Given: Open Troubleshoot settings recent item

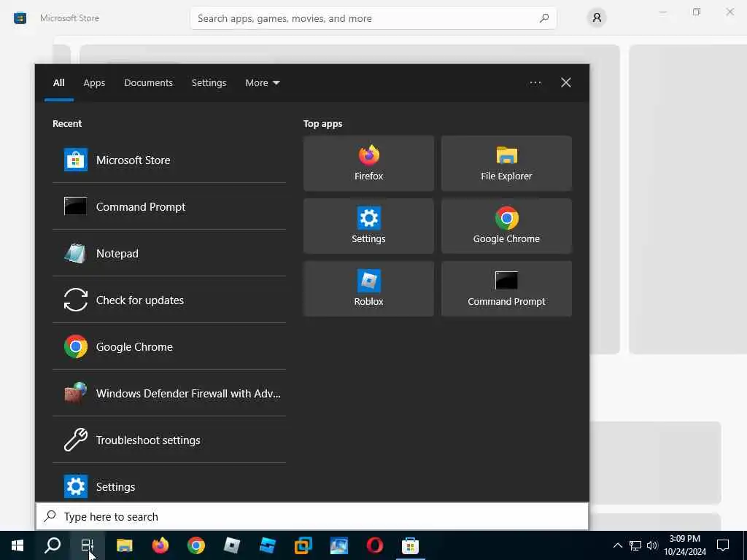Looking at the screenshot, I should (169, 440).
